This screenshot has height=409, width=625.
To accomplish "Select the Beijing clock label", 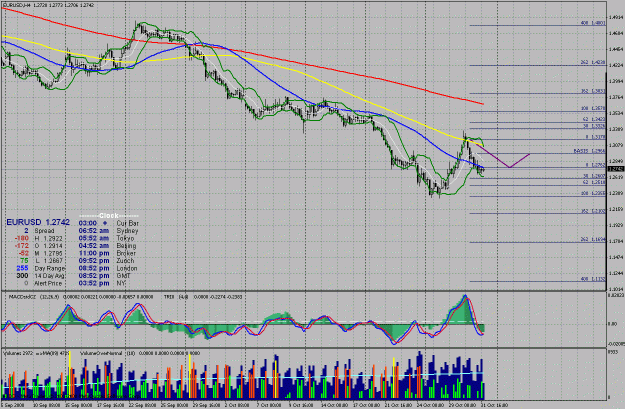I will 126,246.
